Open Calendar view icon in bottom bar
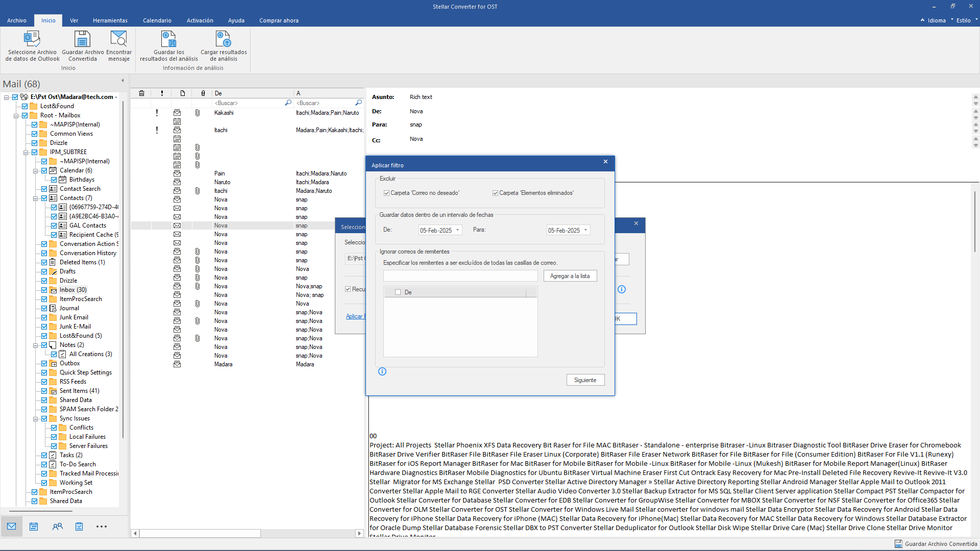This screenshot has width=980, height=551. pos(34,527)
